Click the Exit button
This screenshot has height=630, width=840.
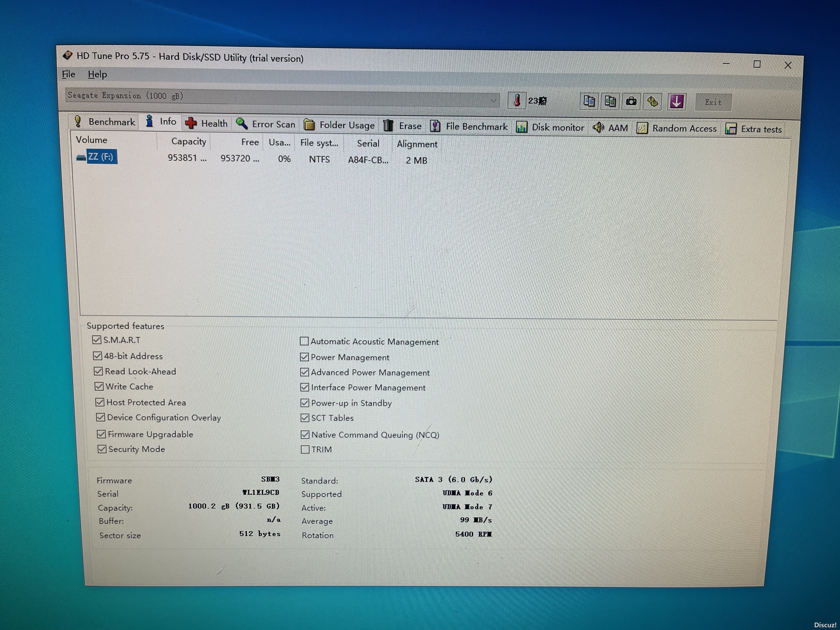(713, 102)
